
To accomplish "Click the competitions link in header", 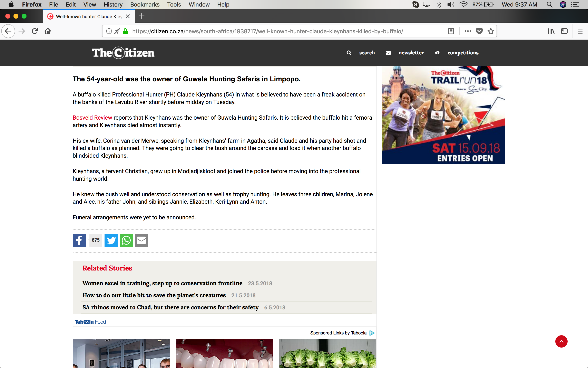I will coord(463,53).
